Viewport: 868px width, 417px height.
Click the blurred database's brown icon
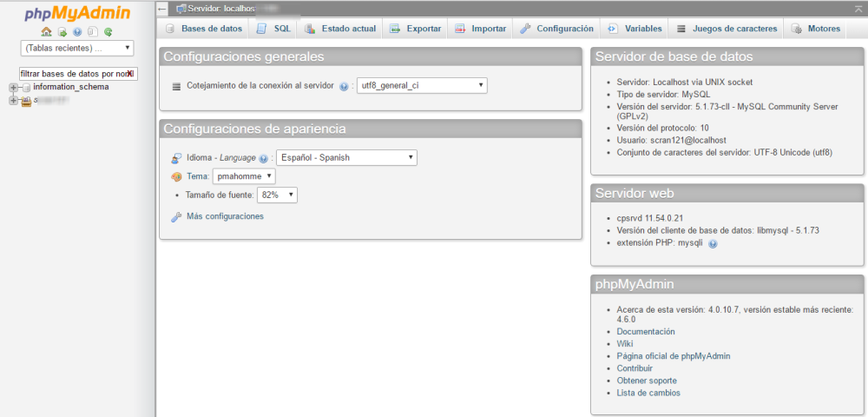(x=26, y=101)
